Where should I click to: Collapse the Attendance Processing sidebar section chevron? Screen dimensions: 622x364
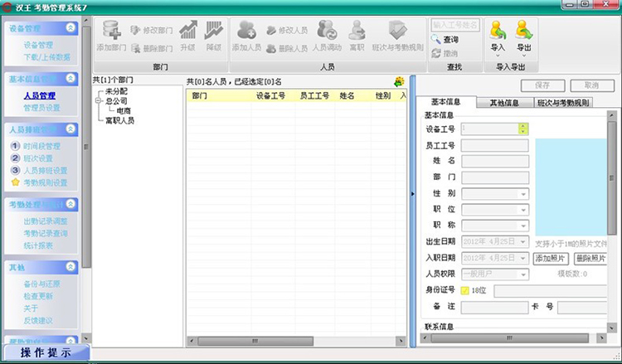point(70,204)
